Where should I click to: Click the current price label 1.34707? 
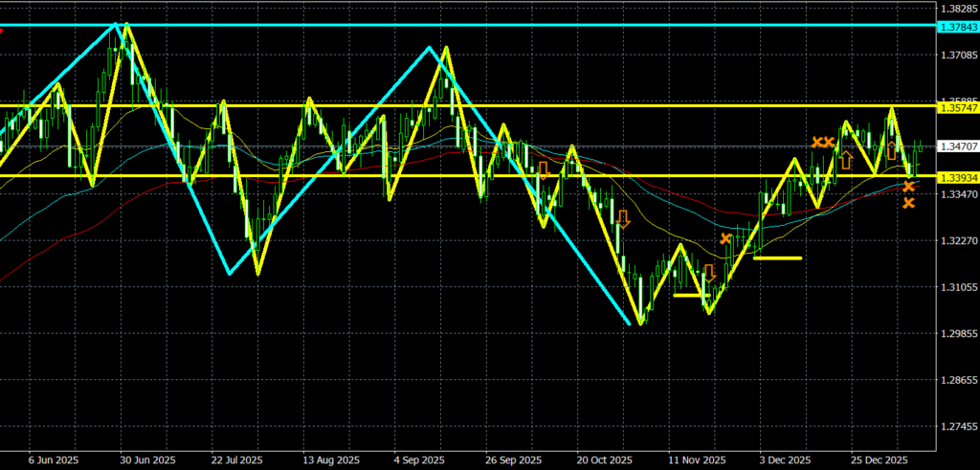(x=958, y=146)
